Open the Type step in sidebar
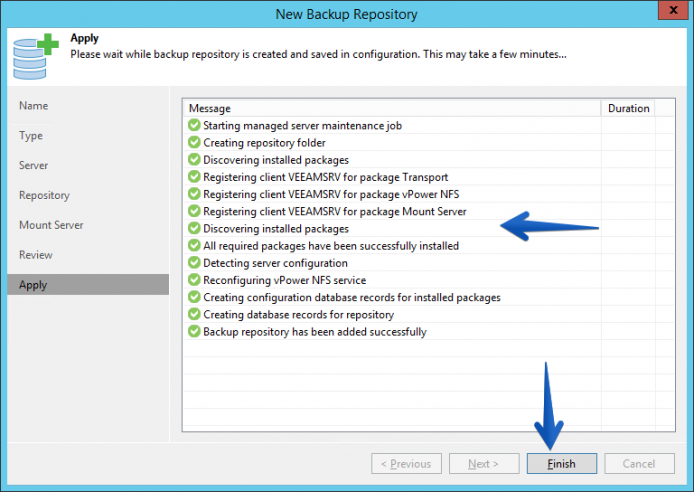This screenshot has width=694, height=492. coord(31,136)
